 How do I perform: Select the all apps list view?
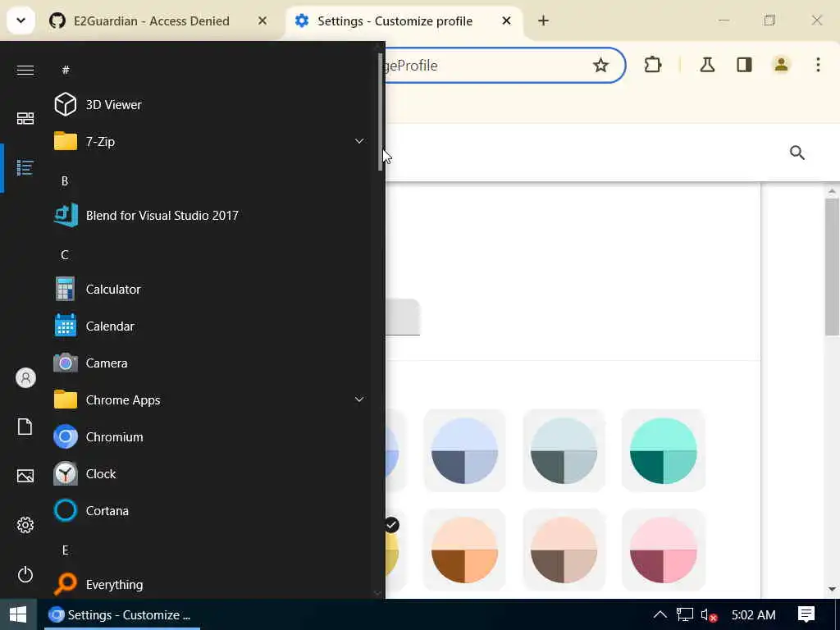click(x=25, y=167)
